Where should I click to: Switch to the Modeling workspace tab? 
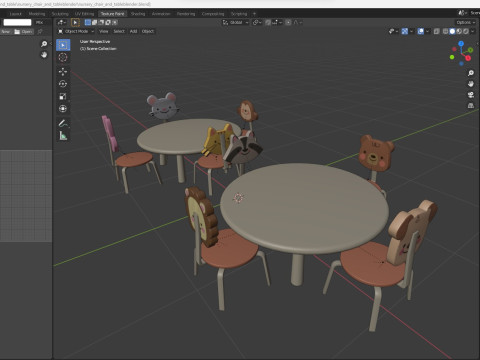tap(37, 14)
